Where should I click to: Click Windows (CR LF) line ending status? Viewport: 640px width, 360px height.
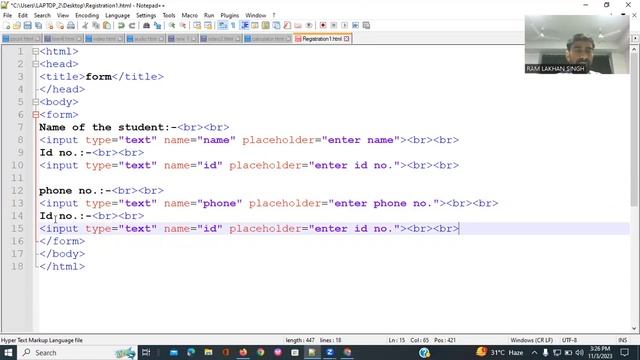tap(531, 340)
